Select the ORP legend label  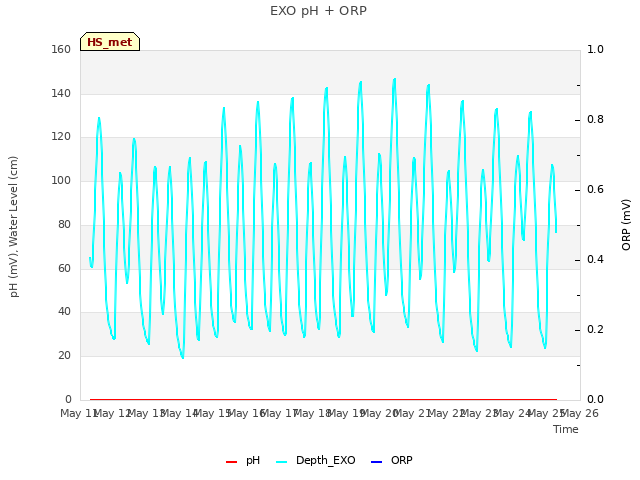pos(402,460)
